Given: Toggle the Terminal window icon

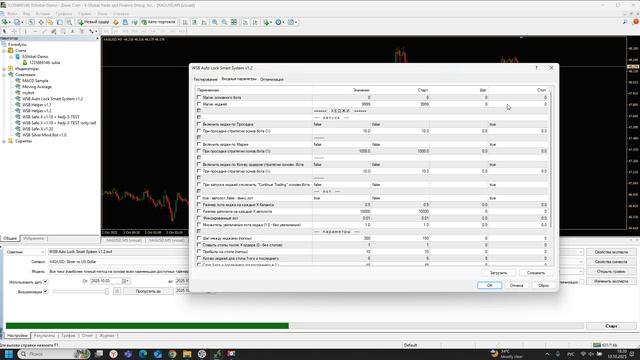Looking at the screenshot, I should 60,22.
